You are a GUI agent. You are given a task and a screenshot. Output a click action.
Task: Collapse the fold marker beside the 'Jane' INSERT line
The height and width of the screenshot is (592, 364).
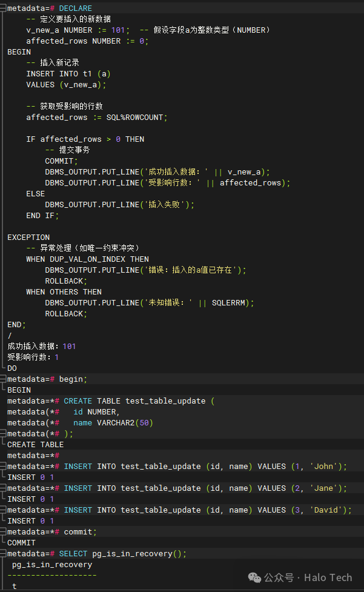click(3, 488)
